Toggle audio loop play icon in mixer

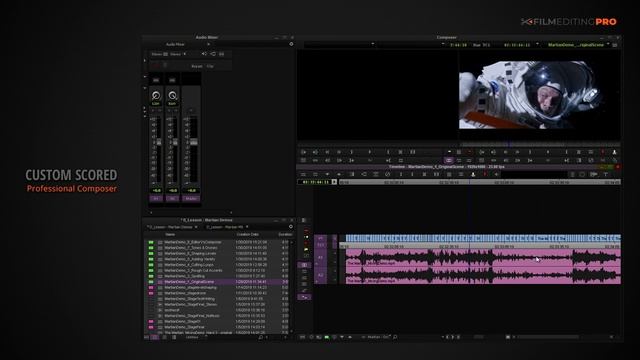click(213, 54)
